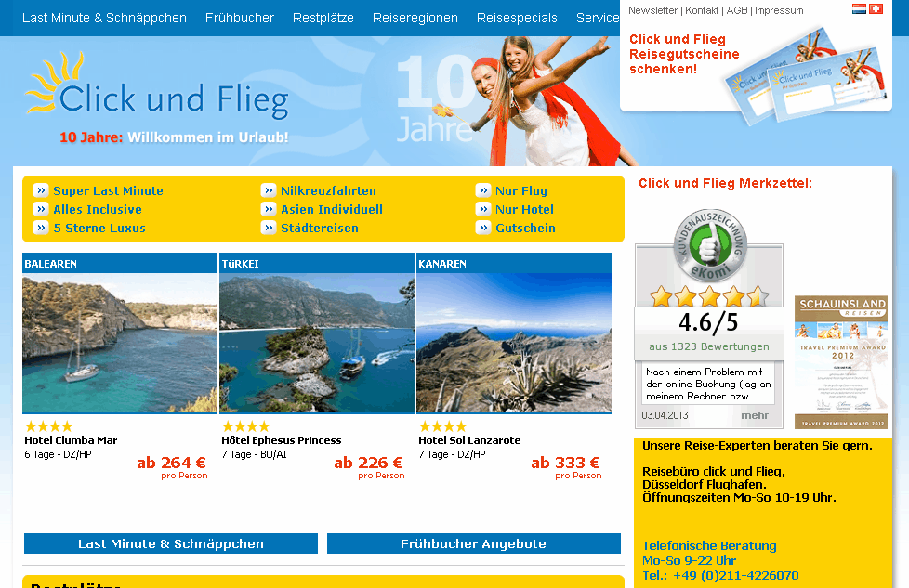Click the Reisegutscheine schenken banner text
909x588 pixels.
pos(684,54)
